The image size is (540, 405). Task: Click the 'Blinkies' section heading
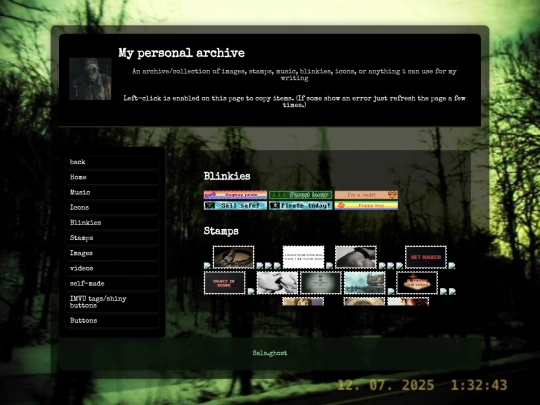click(227, 176)
